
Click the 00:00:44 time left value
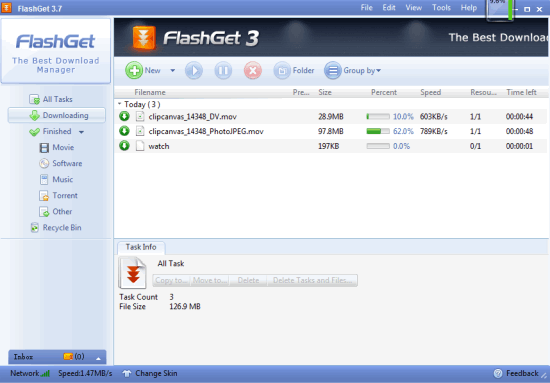519,116
